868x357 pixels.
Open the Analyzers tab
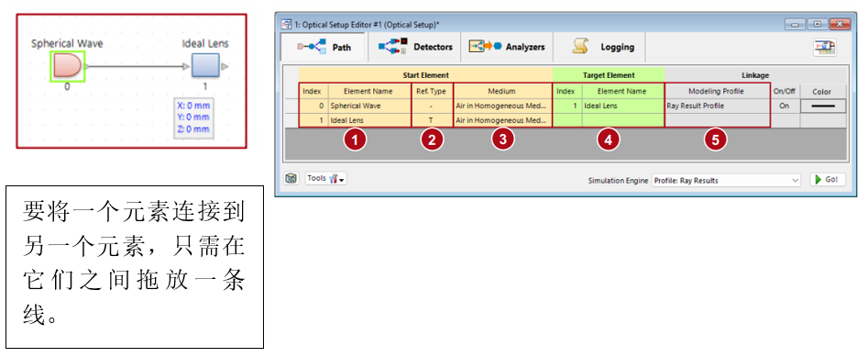(507, 48)
